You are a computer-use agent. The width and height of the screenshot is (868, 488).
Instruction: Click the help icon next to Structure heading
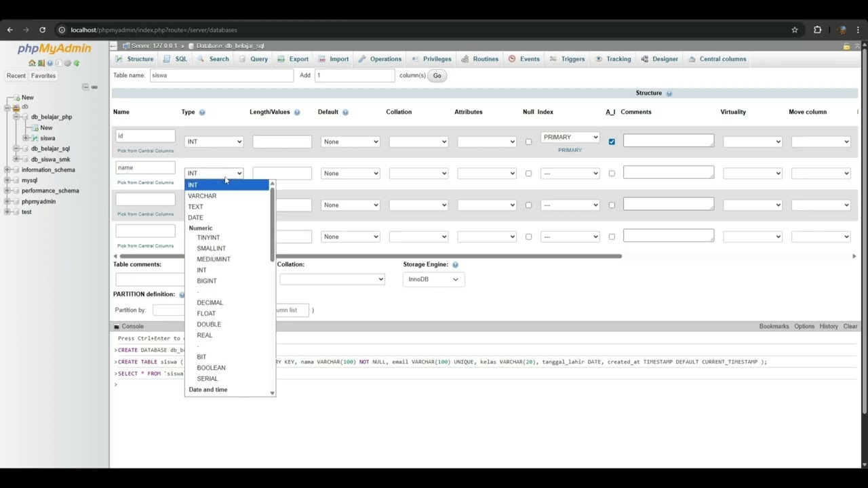669,94
